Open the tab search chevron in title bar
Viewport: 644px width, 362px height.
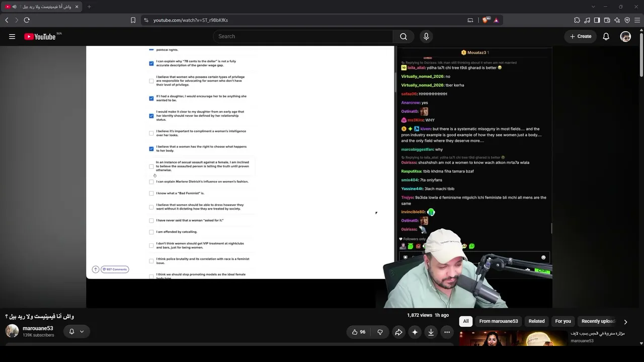593,7
